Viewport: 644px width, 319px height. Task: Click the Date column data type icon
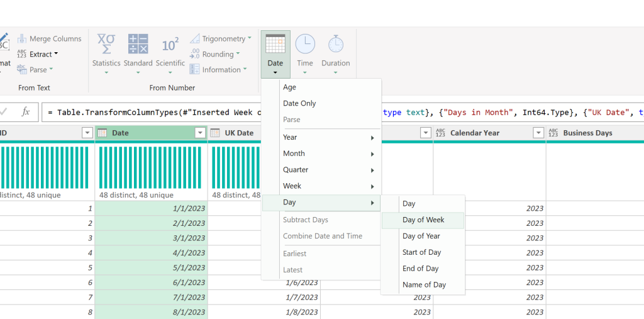click(103, 133)
